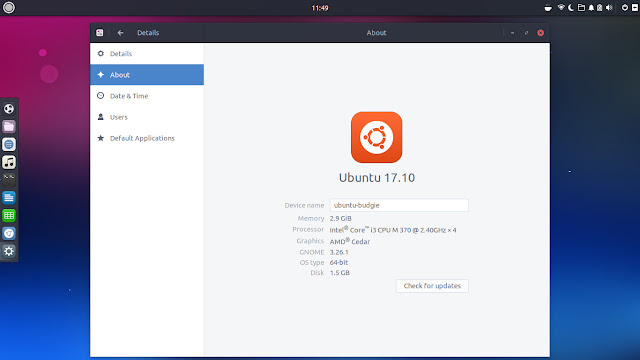This screenshot has height=360, width=640.
Task: Maximize the About window
Action: click(x=526, y=33)
